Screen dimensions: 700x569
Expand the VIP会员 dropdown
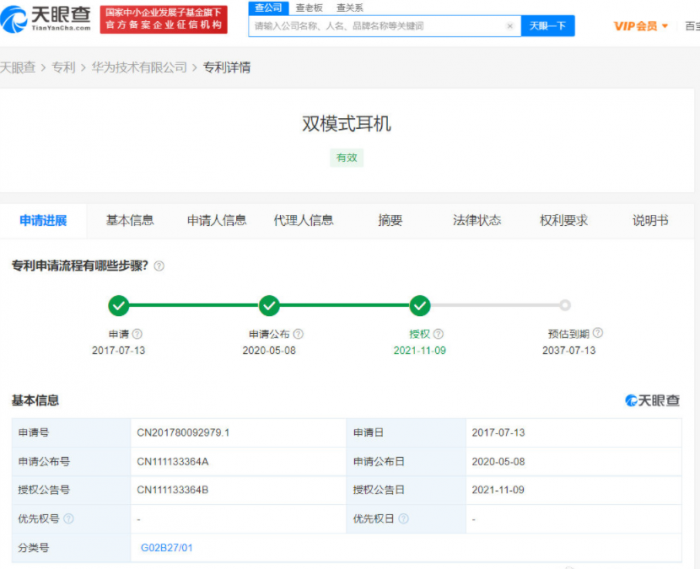coord(641,26)
